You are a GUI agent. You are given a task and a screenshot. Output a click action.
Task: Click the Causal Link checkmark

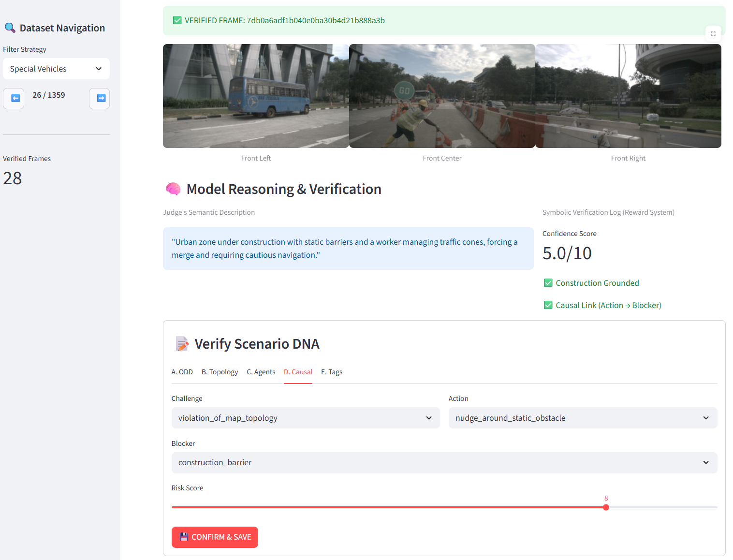[x=548, y=305]
